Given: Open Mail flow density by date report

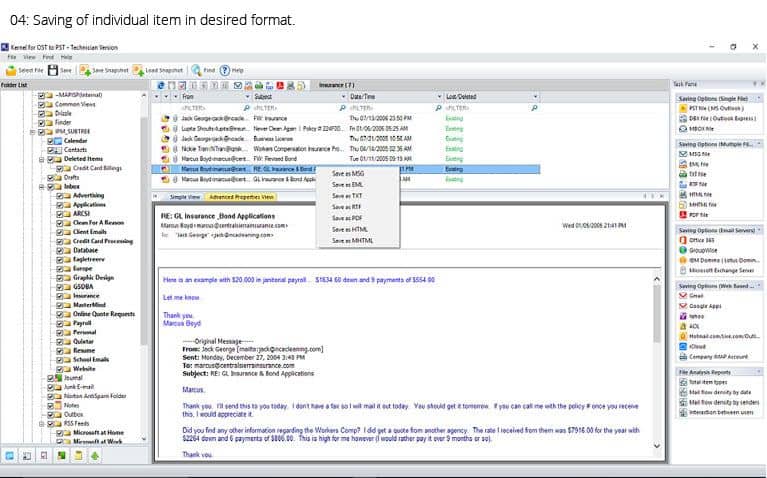Looking at the screenshot, I should click(x=715, y=392).
